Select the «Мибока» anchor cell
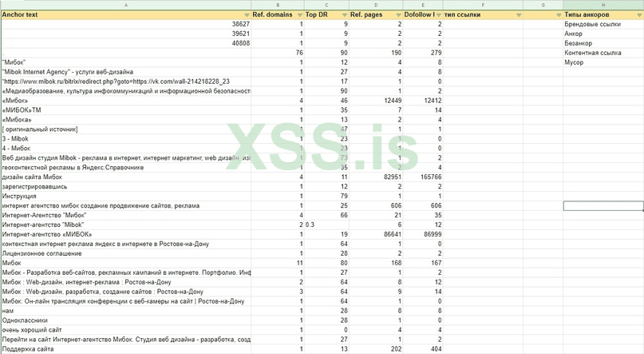 point(126,120)
